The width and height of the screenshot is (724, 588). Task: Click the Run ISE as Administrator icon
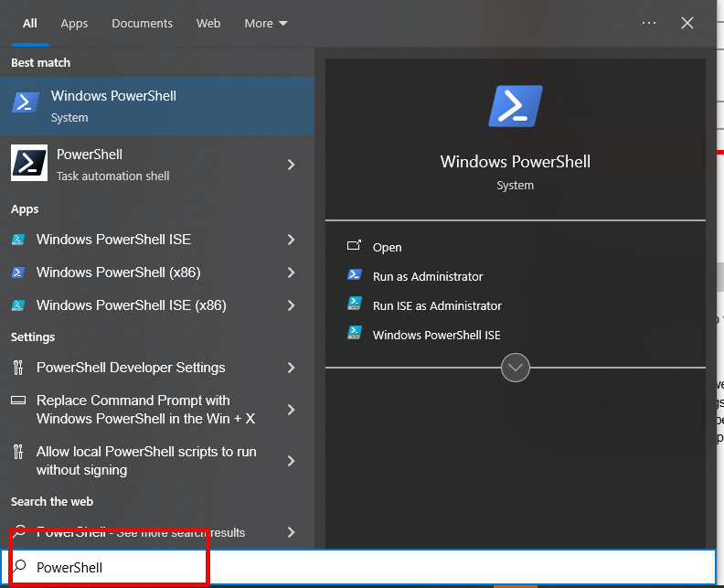point(354,304)
